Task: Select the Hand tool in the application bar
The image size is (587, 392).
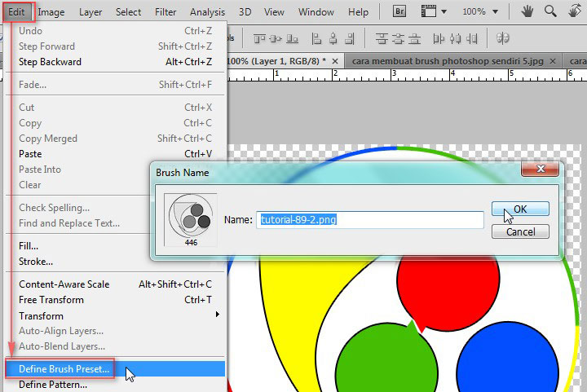Action: pos(527,11)
